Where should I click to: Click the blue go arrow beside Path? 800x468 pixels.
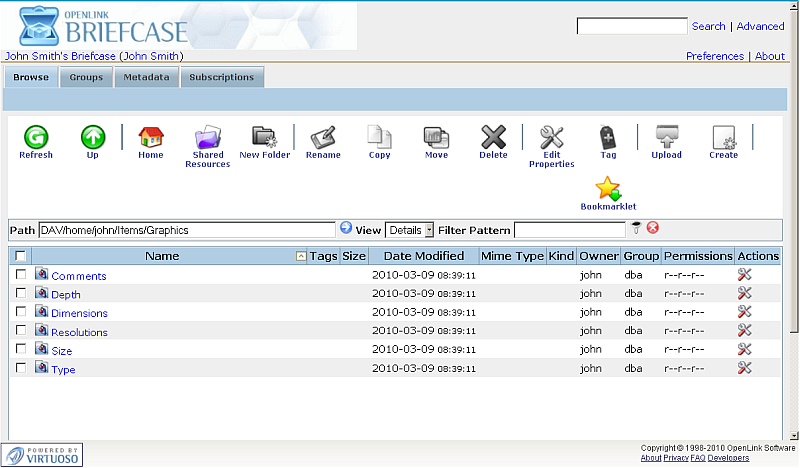pos(346,229)
